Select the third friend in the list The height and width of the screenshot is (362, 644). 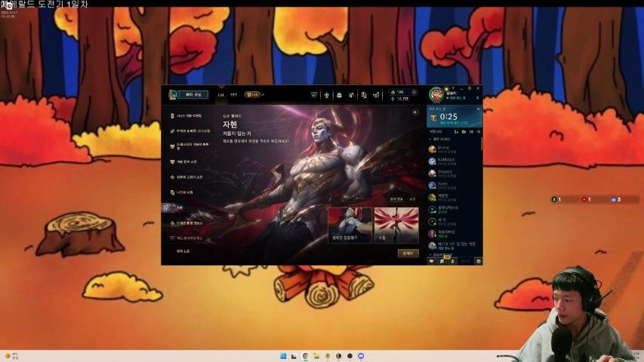454,173
